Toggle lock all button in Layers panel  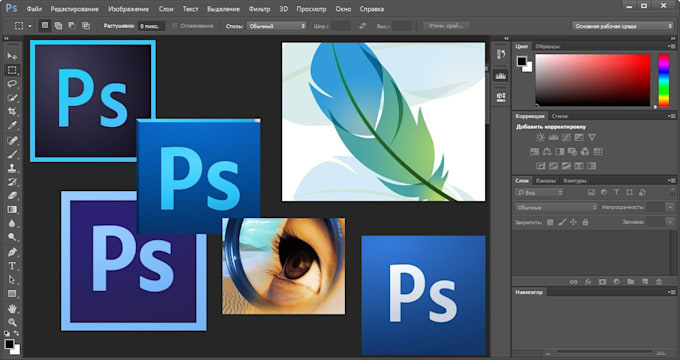(585, 222)
